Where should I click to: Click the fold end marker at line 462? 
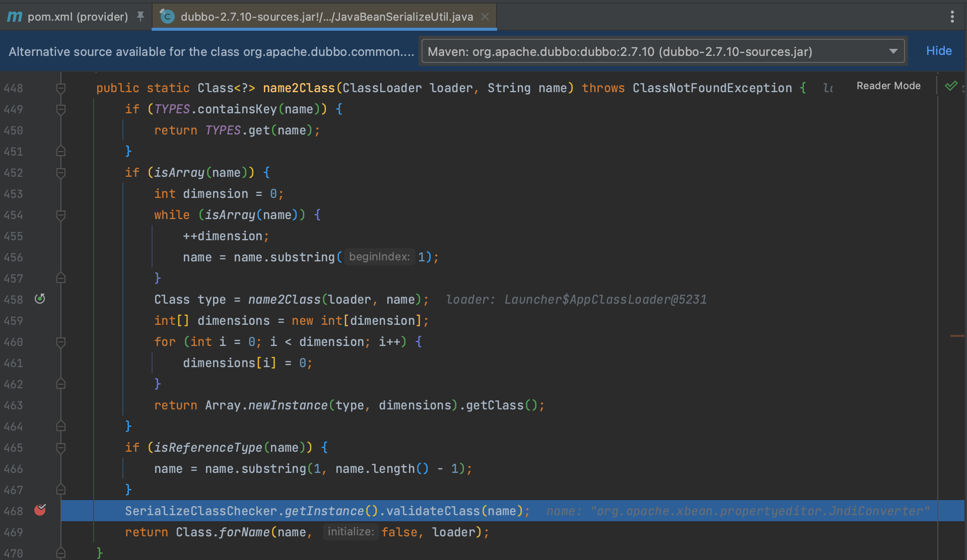click(x=61, y=384)
